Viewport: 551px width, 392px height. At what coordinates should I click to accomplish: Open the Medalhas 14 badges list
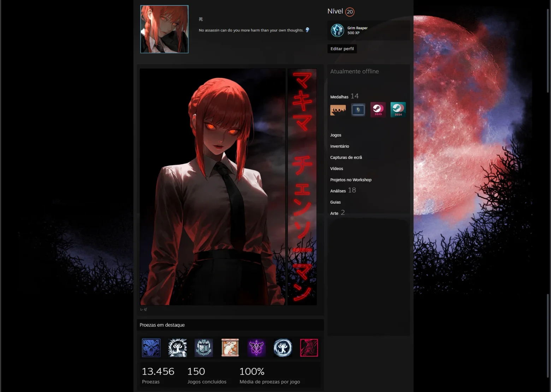click(x=344, y=96)
